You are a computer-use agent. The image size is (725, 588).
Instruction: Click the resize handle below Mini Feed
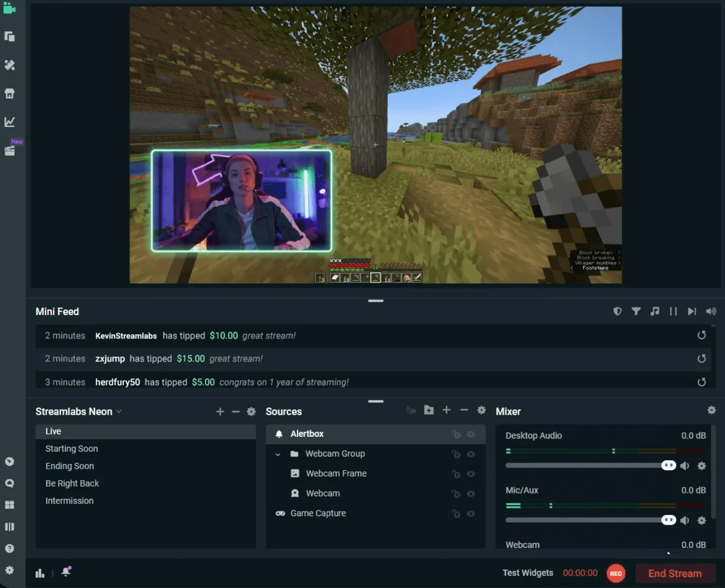click(x=376, y=402)
